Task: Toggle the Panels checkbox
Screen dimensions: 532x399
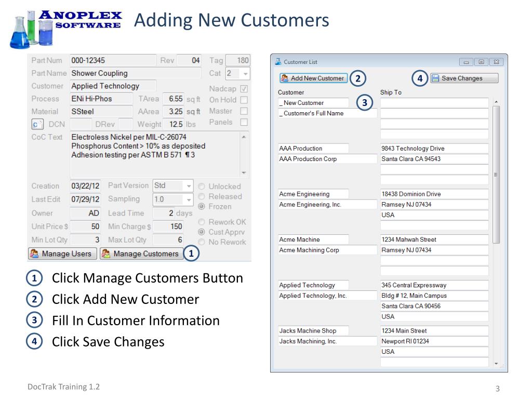Action: pos(244,122)
